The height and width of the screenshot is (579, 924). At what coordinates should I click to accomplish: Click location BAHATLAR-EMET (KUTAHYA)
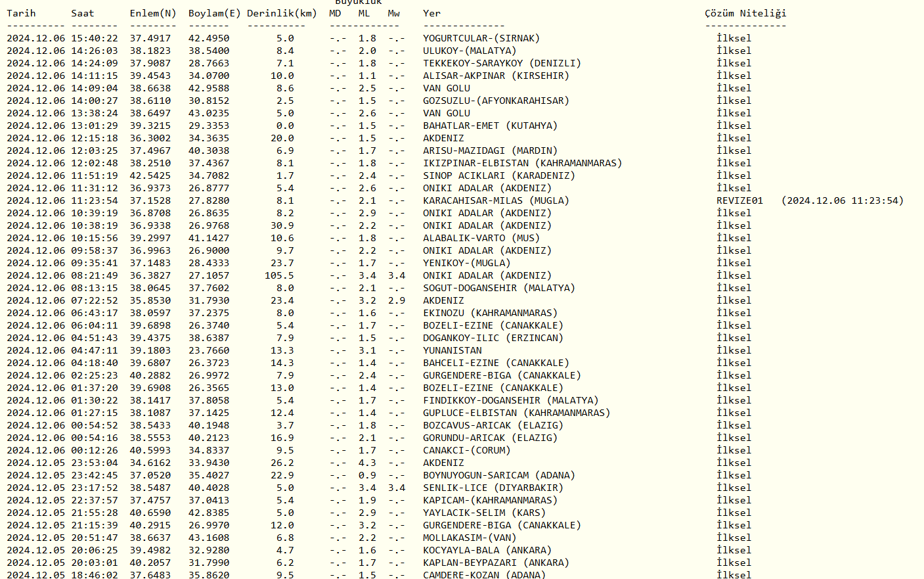tap(490, 126)
